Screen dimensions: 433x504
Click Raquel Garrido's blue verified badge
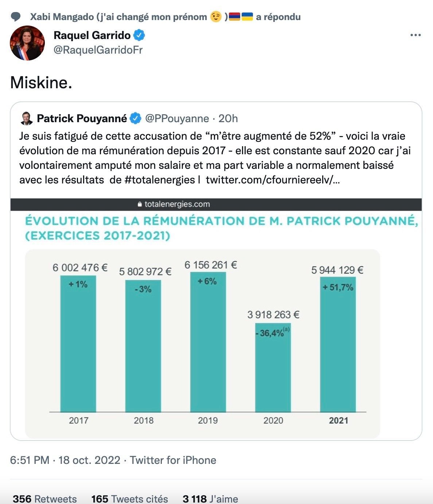pyautogui.click(x=139, y=35)
